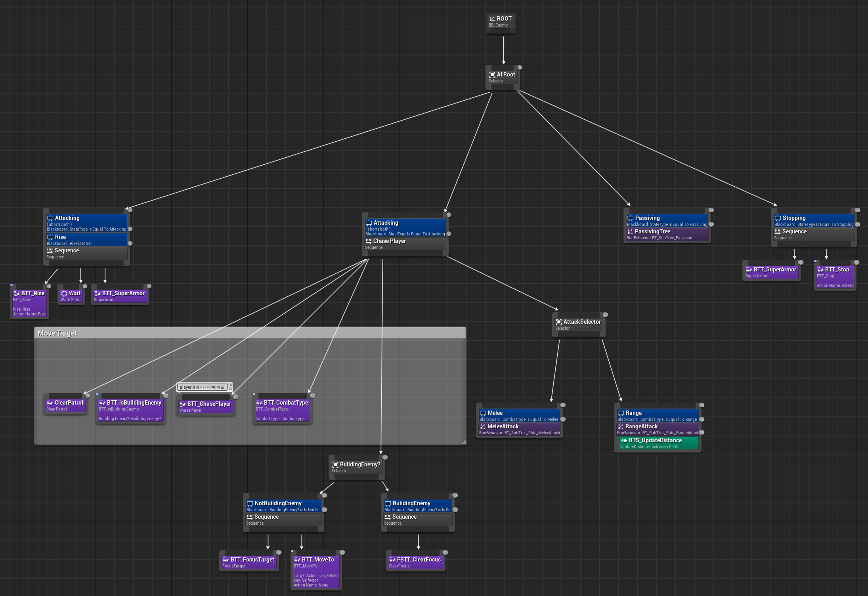Click the PassivingTree run-behavior icon

pos(630,232)
